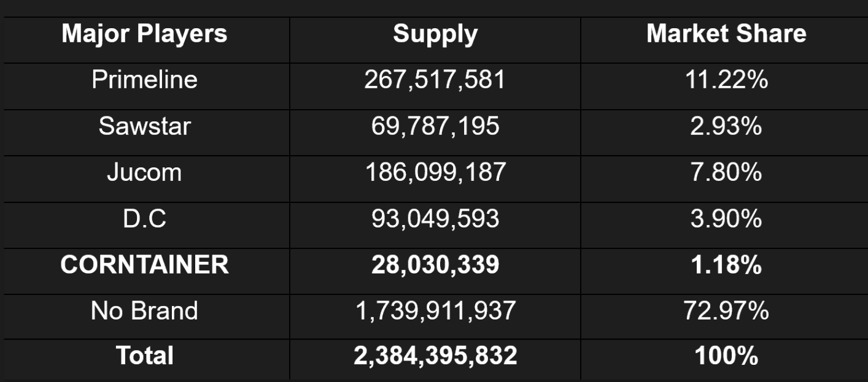Select the 72.97% market share value
Viewport: 868px width, 382px height.
pos(726,311)
